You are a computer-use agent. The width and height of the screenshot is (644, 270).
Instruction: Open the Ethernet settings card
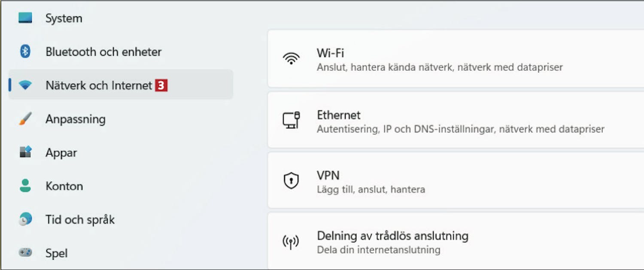(x=456, y=120)
